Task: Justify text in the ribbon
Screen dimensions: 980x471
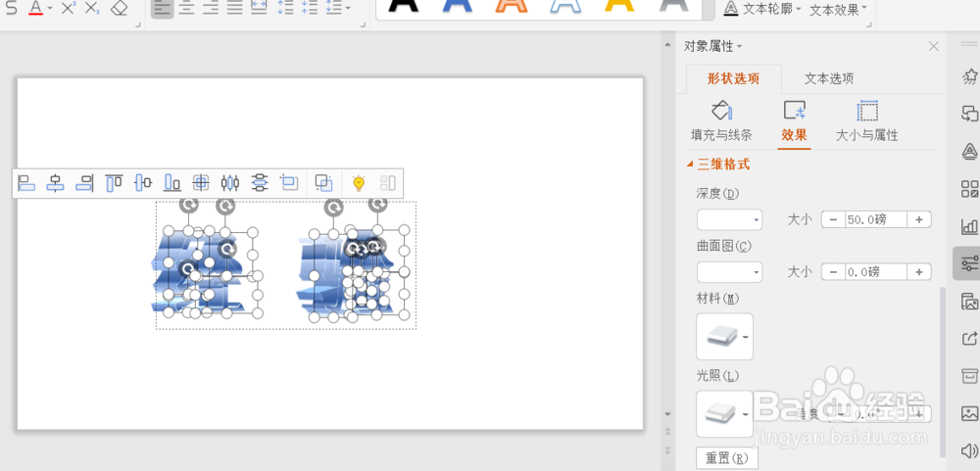Action: point(235,8)
